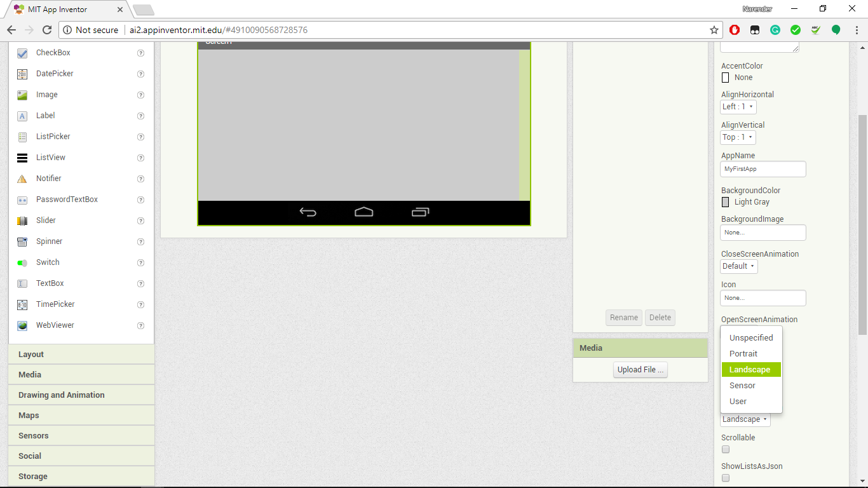Expand the Media palette section
The height and width of the screenshot is (488, 868).
(x=81, y=375)
